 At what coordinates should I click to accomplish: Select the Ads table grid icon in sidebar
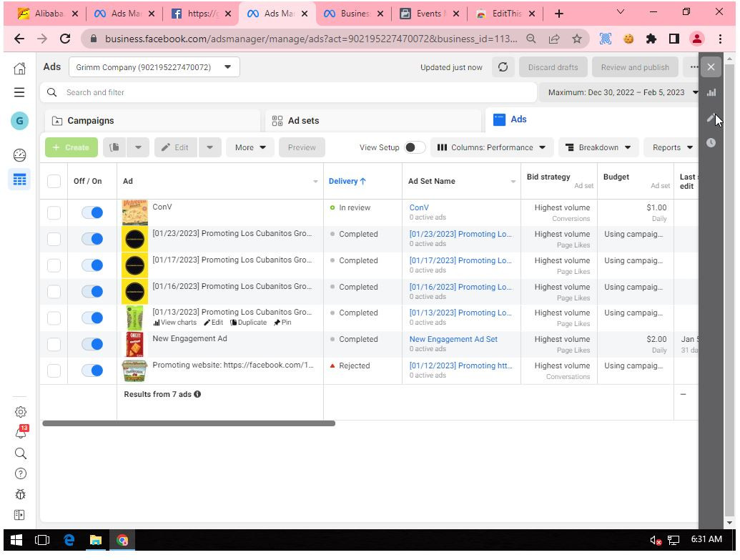tap(19, 180)
